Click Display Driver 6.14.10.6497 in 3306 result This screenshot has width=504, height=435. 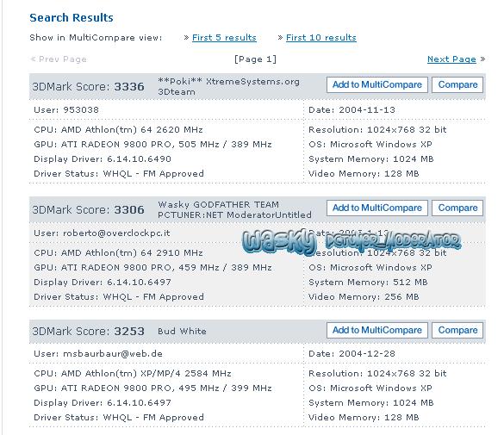point(103,282)
